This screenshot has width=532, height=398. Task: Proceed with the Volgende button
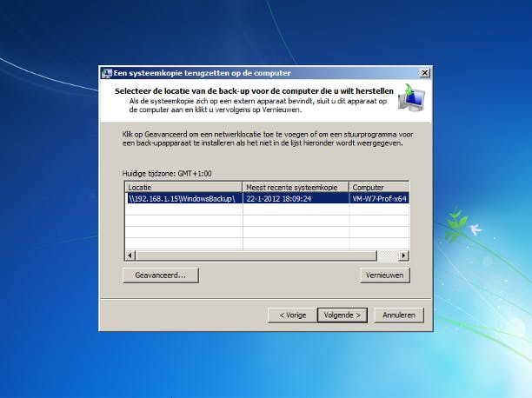(x=342, y=315)
